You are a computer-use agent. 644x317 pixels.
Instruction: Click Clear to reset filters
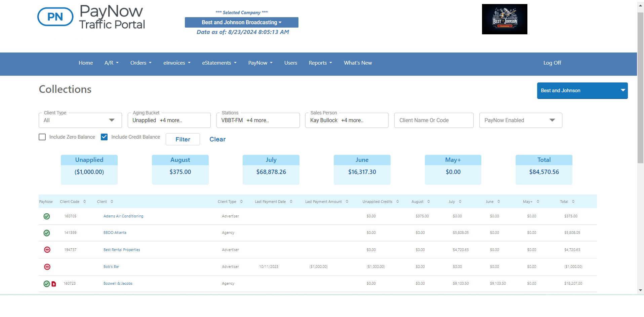pos(217,139)
